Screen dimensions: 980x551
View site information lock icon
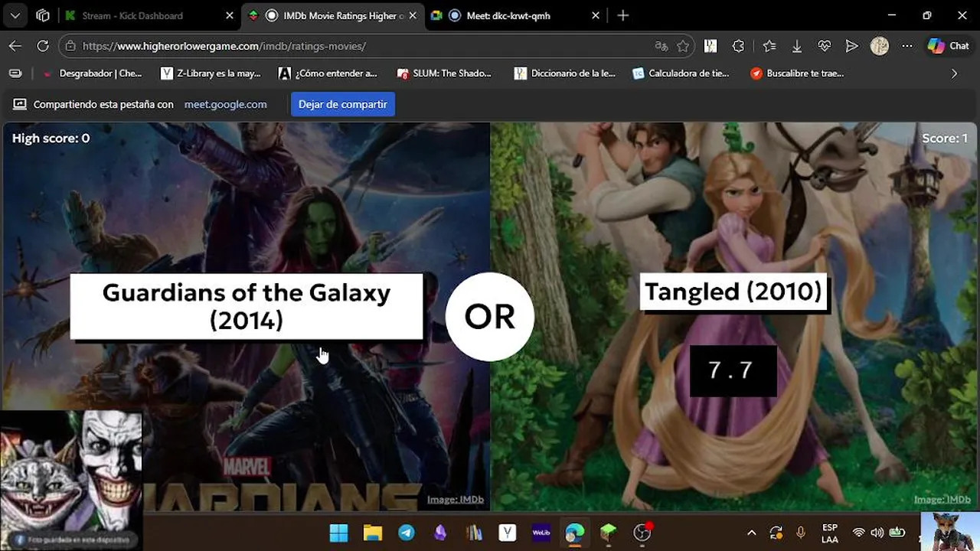70,46
